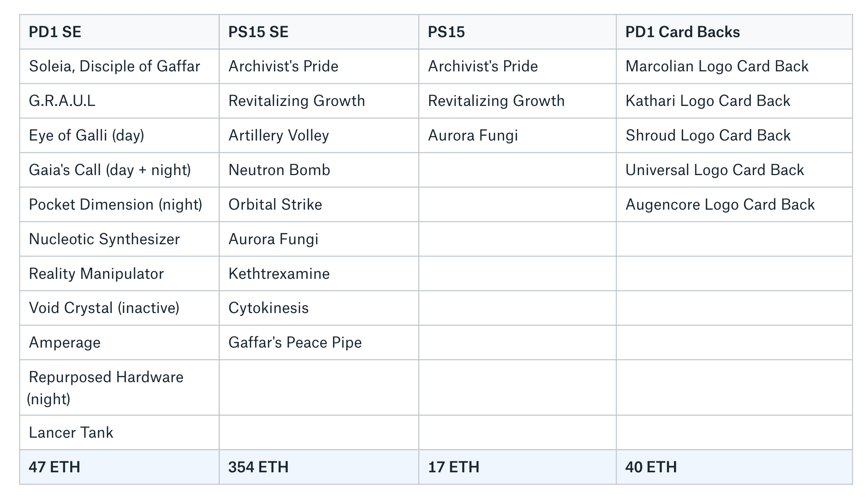The image size is (868, 501).
Task: Select the Void Crystal (inactive) cell
Action: (119, 308)
